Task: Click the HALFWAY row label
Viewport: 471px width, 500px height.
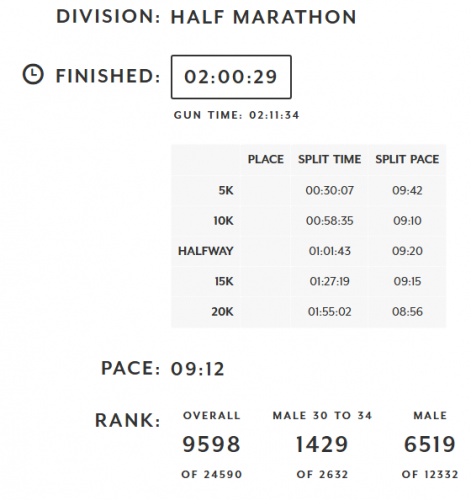Action: tap(205, 251)
